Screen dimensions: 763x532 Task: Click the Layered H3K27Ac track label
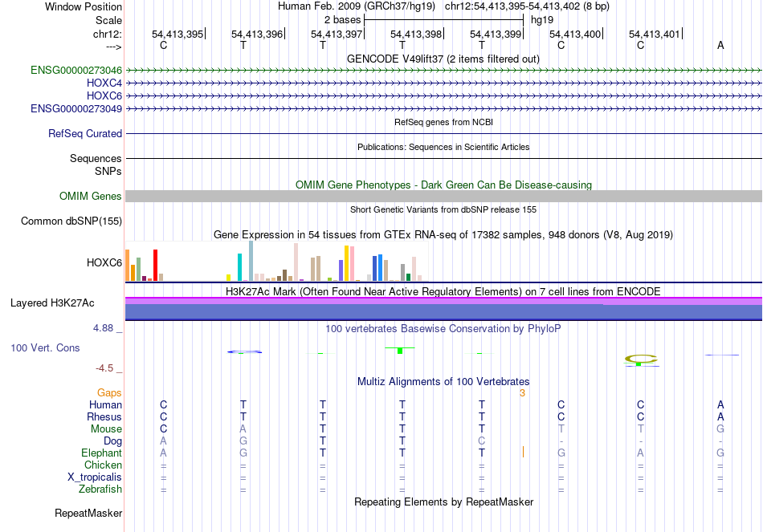point(52,303)
